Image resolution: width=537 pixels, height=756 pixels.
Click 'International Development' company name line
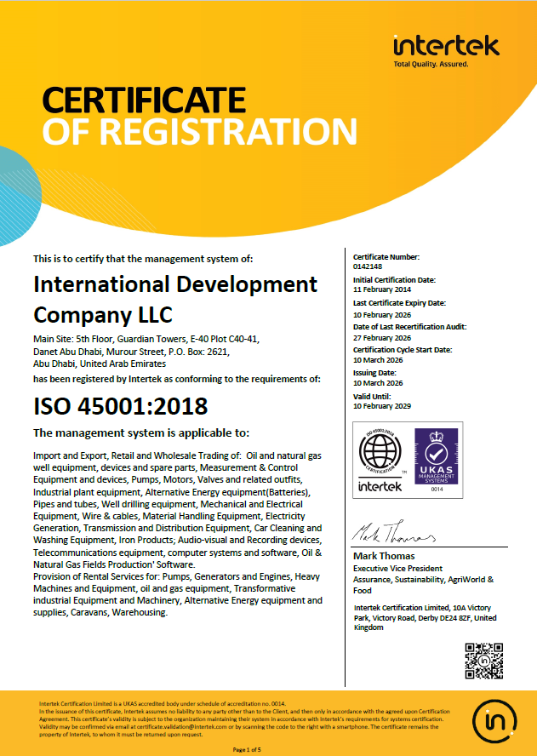coord(175,284)
